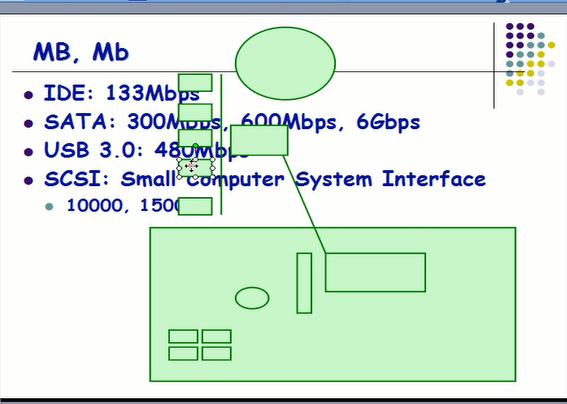The image size is (567, 404).
Task: Select the small ellipse inside the large rectangle
Action: tap(252, 298)
